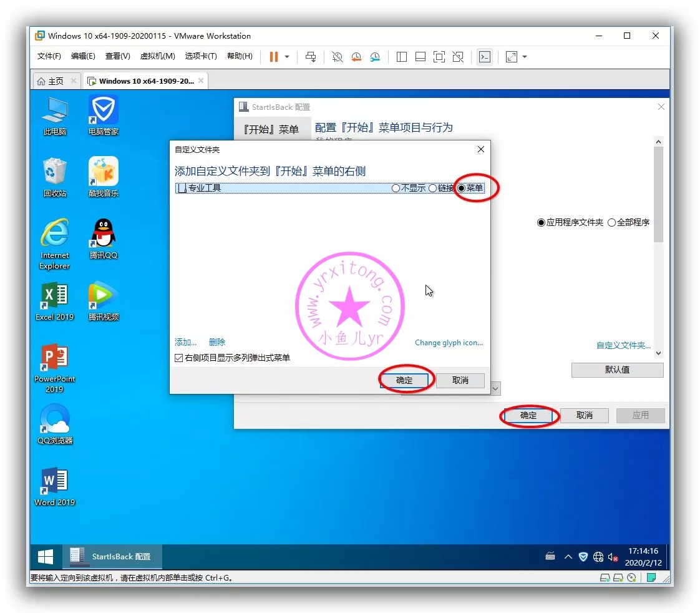Click the muted volume tray icon
This screenshot has height=613, width=700.
pos(613,557)
